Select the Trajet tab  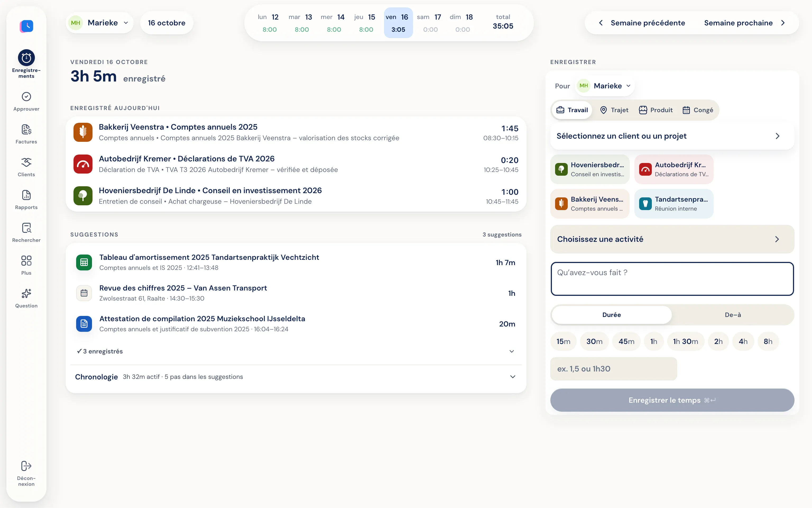pos(614,110)
